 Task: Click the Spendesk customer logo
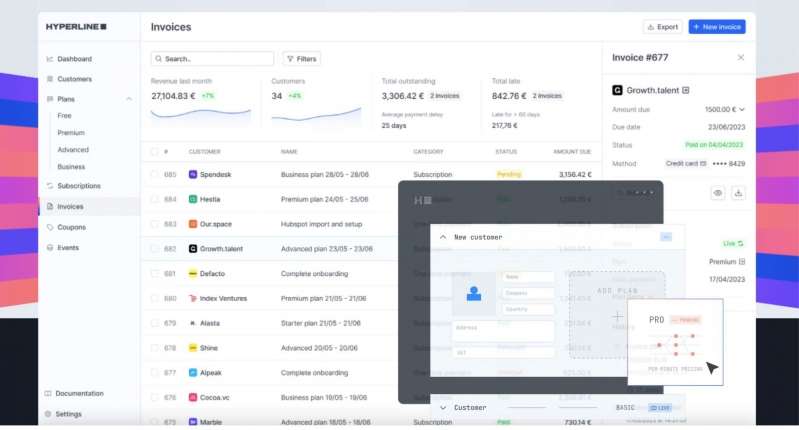193,174
